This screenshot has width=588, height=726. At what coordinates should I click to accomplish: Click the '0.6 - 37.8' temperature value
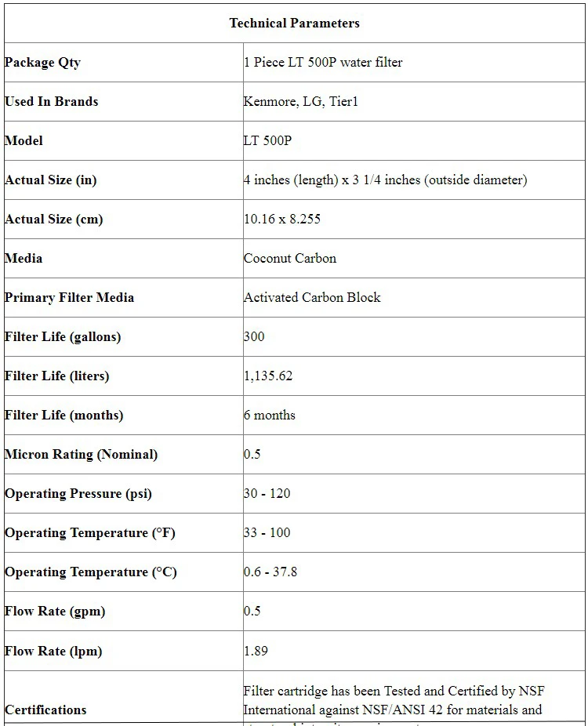(x=270, y=572)
